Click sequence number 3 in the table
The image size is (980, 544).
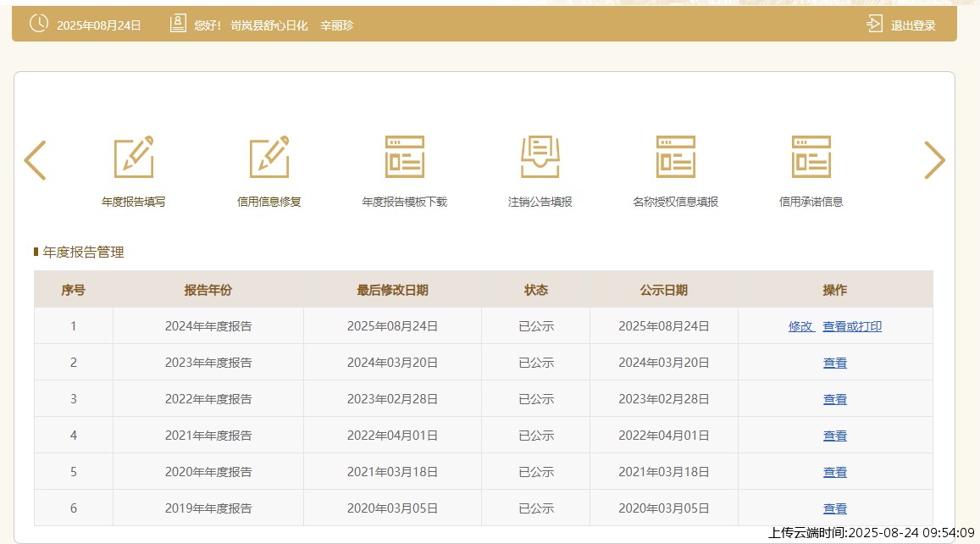click(73, 399)
